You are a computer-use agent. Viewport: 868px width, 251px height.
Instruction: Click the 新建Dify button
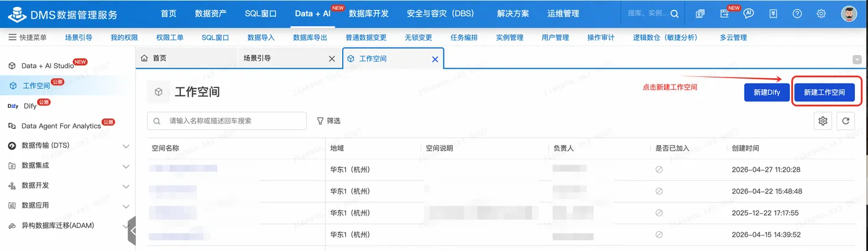pyautogui.click(x=767, y=92)
